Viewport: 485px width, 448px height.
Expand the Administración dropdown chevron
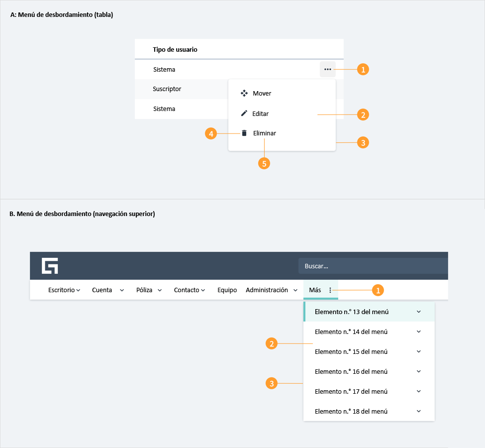click(x=295, y=290)
